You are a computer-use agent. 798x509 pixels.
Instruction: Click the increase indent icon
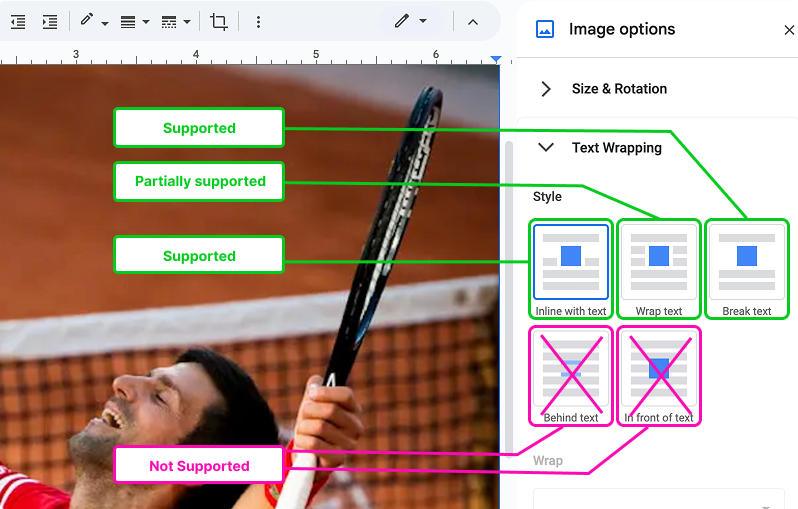click(x=49, y=21)
